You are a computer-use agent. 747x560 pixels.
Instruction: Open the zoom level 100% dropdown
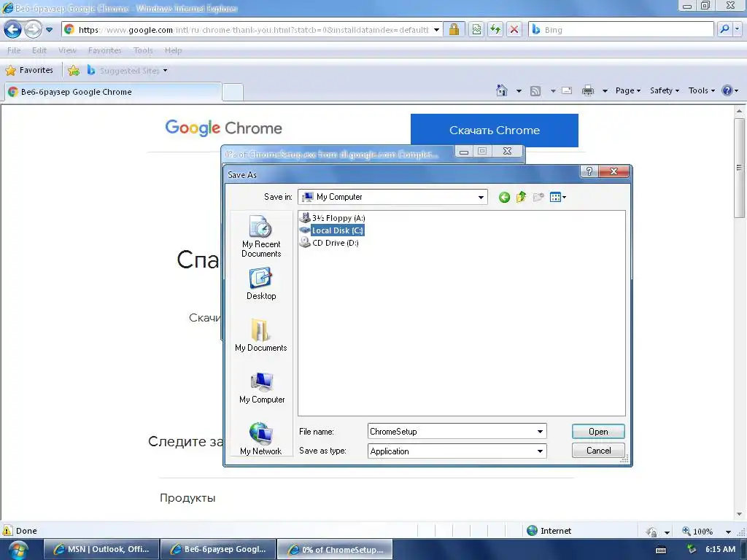pos(729,532)
